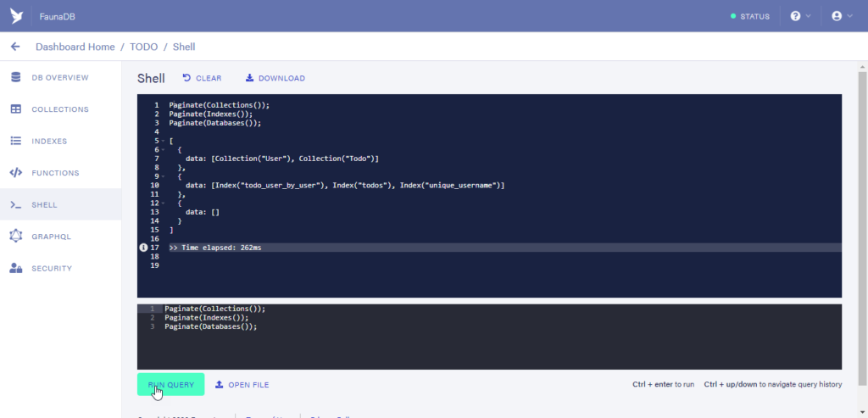Click the back arrow icon
Viewport: 868px width, 418px height.
click(x=15, y=47)
